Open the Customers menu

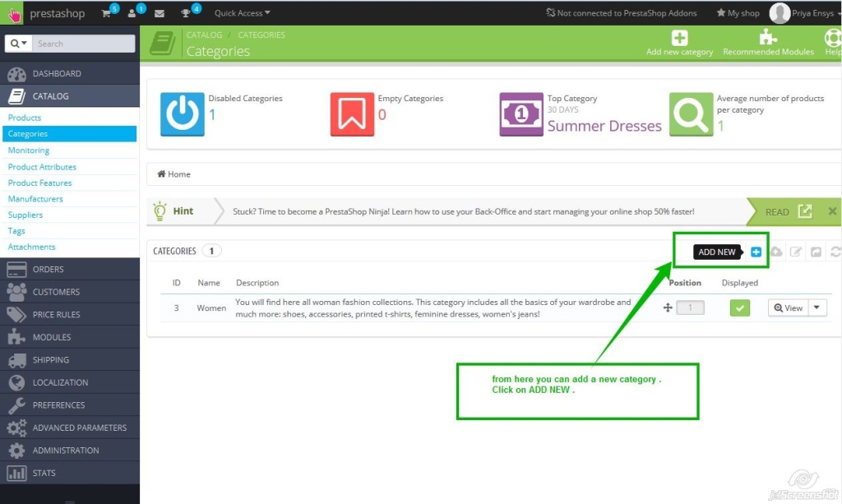click(x=70, y=292)
